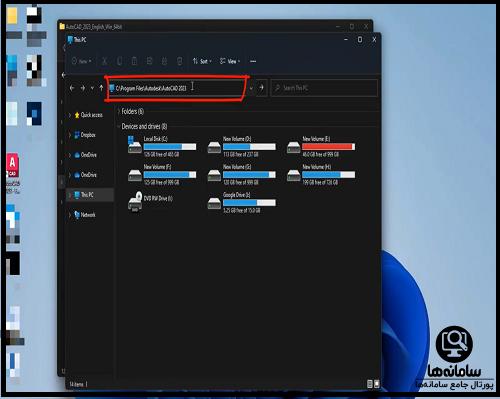Go back with the left arrow
Screen dimensions: 500x399
72,88
